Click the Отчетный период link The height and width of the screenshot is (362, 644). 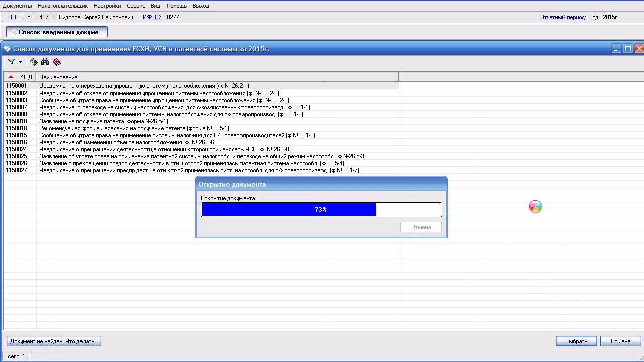[x=563, y=17]
